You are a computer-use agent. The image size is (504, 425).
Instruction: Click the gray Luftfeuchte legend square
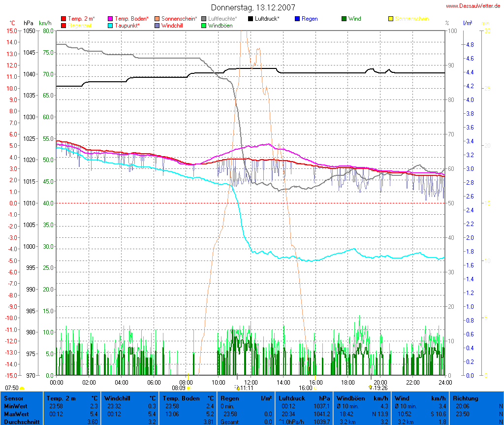[x=204, y=19]
